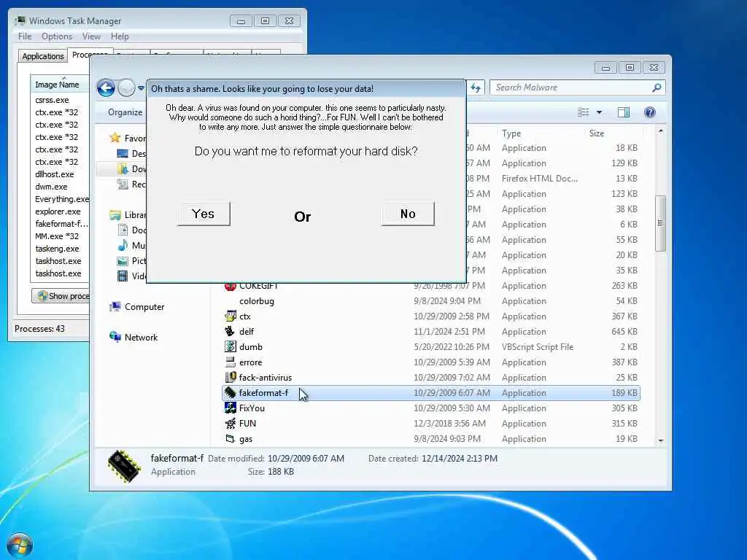747x560 pixels.
Task: Select dllhost.exe process in Task Manager
Action: (54, 174)
